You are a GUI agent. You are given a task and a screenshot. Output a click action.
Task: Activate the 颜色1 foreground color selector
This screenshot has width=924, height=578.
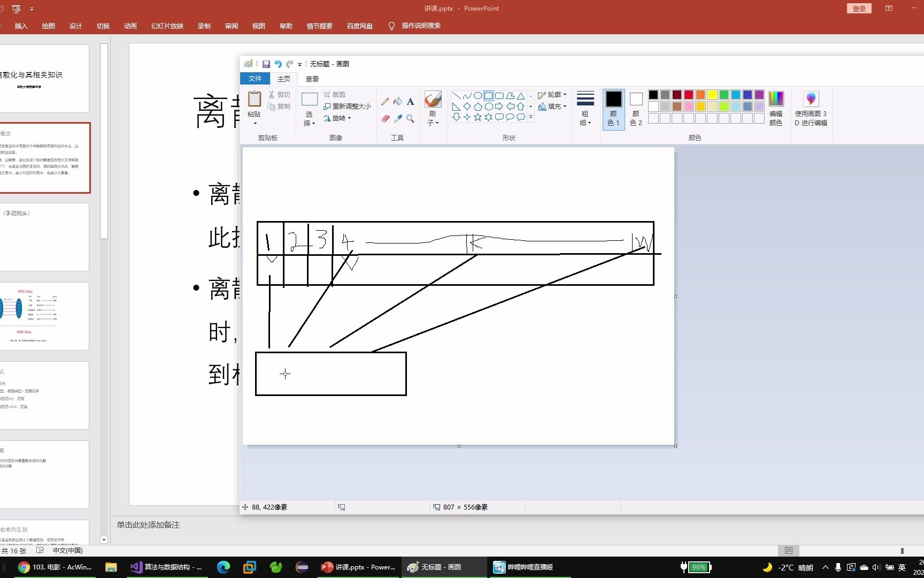[x=613, y=109]
